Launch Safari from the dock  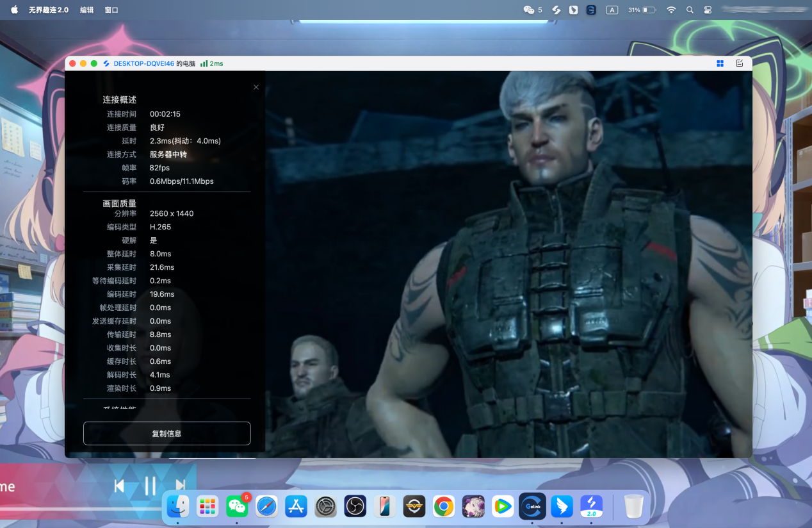(x=266, y=506)
